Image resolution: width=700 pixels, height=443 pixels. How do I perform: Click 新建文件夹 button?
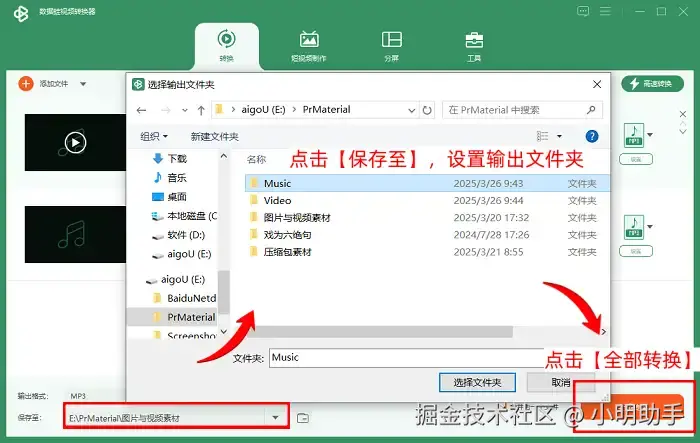215,136
